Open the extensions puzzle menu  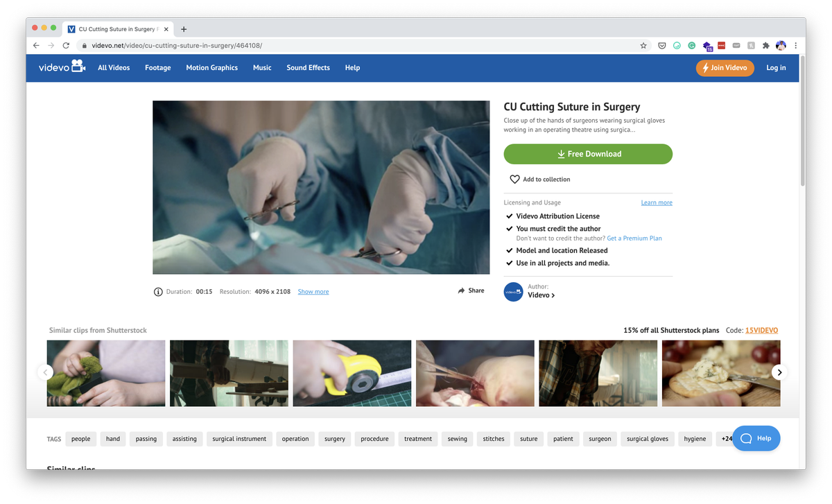tap(765, 46)
